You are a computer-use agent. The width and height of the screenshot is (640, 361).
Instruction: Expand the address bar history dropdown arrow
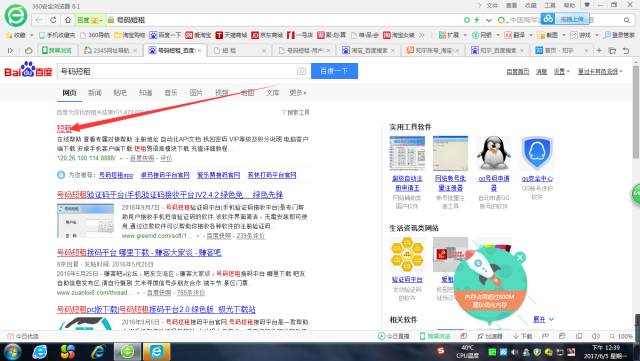[x=489, y=20]
